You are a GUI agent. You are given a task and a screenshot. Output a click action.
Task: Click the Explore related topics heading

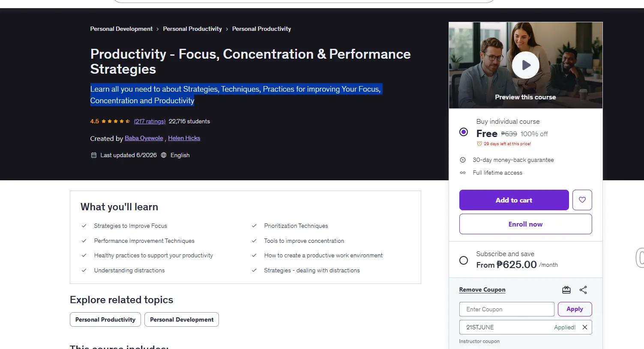[x=121, y=300]
